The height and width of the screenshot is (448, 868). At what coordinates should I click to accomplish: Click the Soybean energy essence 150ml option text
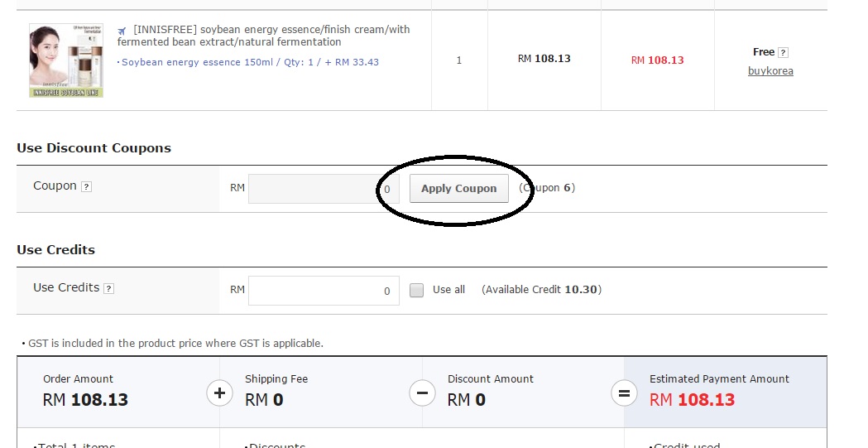248,62
